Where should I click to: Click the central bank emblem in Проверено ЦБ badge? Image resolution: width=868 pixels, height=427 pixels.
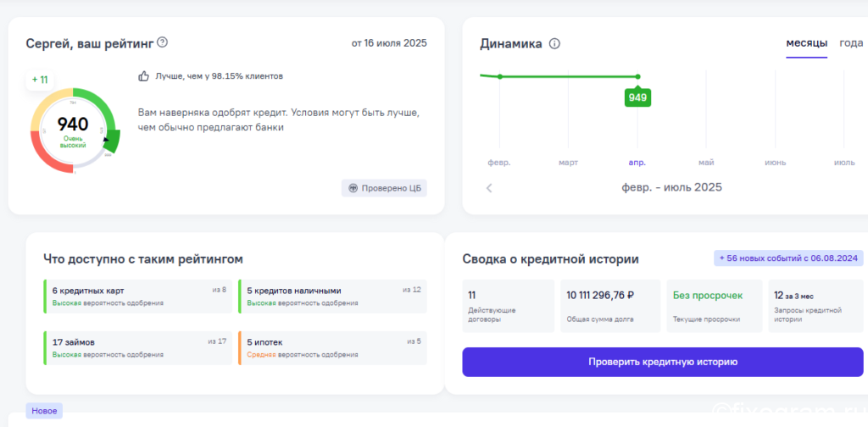353,188
